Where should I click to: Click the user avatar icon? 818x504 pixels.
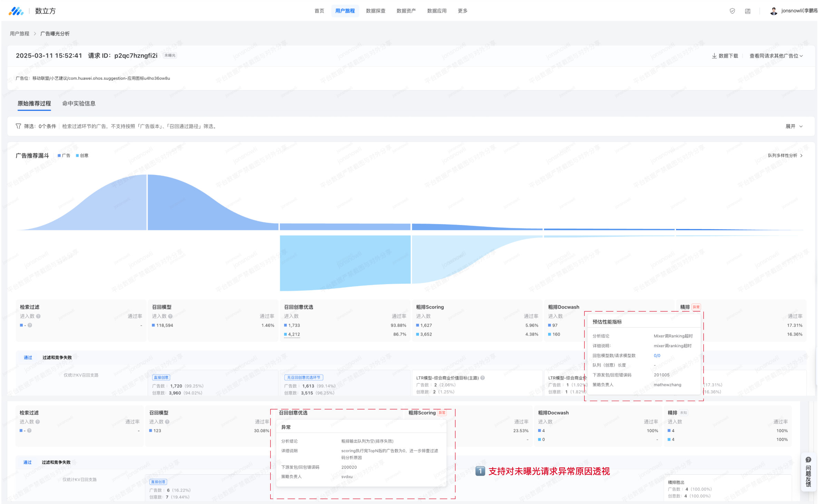point(773,11)
